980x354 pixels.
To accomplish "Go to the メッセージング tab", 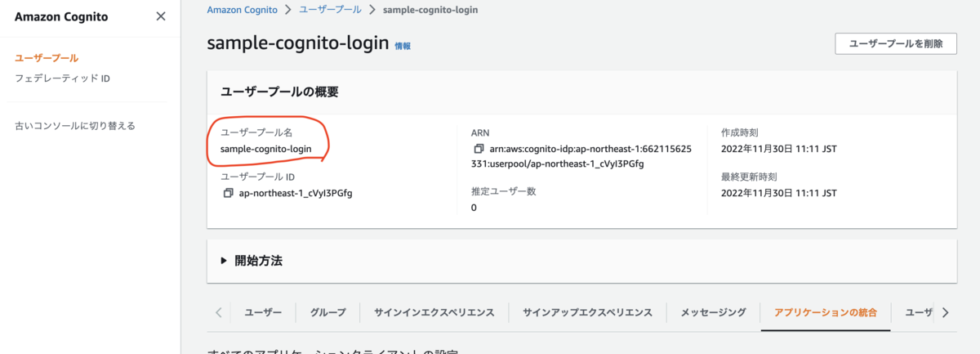I will 713,312.
